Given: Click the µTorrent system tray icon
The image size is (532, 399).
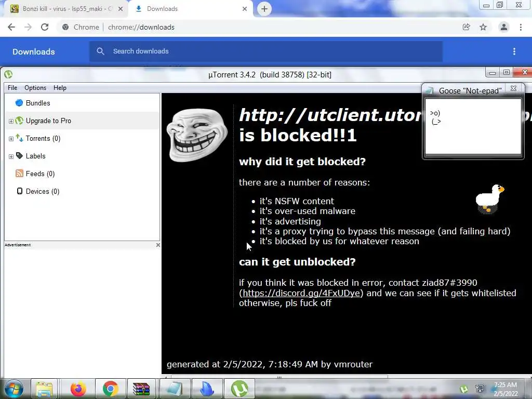Looking at the screenshot, I should (x=464, y=390).
